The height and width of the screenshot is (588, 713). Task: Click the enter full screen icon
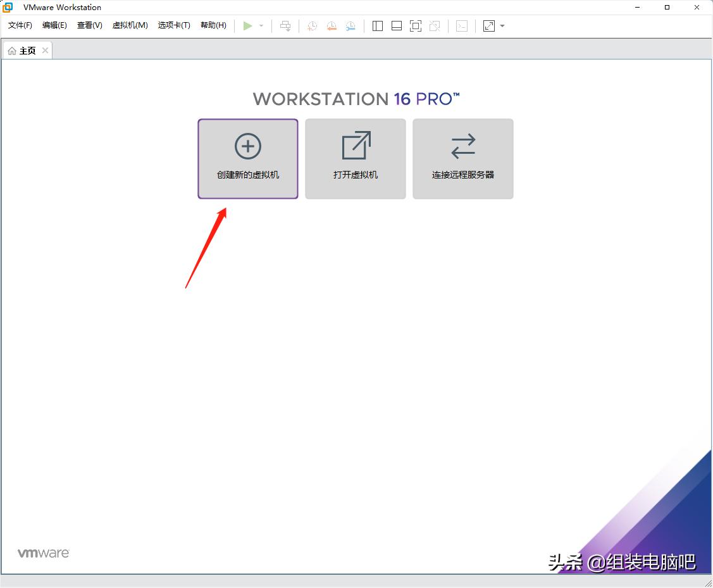(x=416, y=26)
